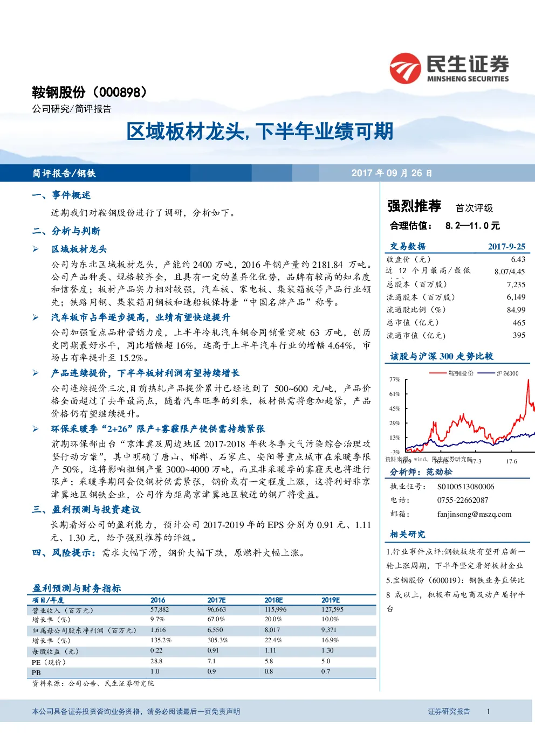Open related research item on 宝钢股份（600019）
The width and height of the screenshot is (535, 756).
tap(455, 594)
